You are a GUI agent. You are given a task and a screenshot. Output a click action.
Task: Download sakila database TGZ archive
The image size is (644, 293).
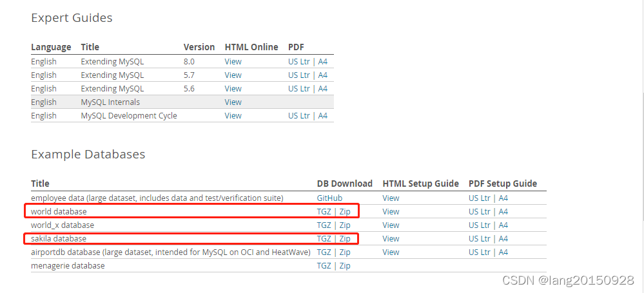[324, 240]
